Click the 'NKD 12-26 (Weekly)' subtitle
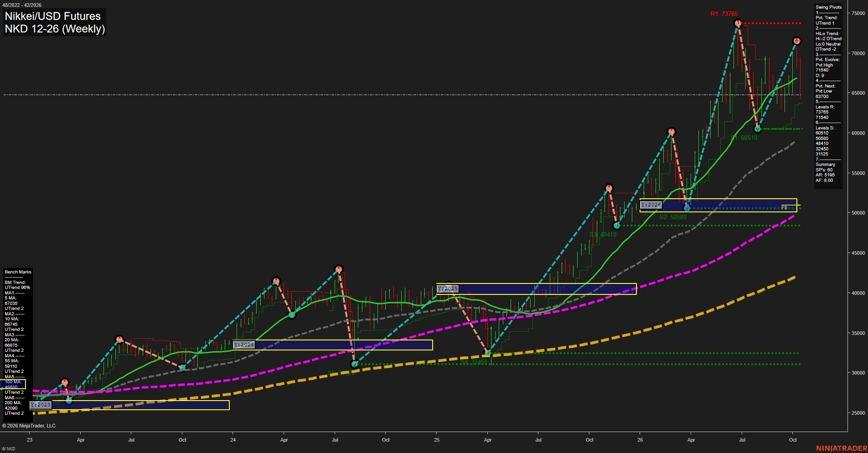The image size is (868, 453). (x=55, y=29)
